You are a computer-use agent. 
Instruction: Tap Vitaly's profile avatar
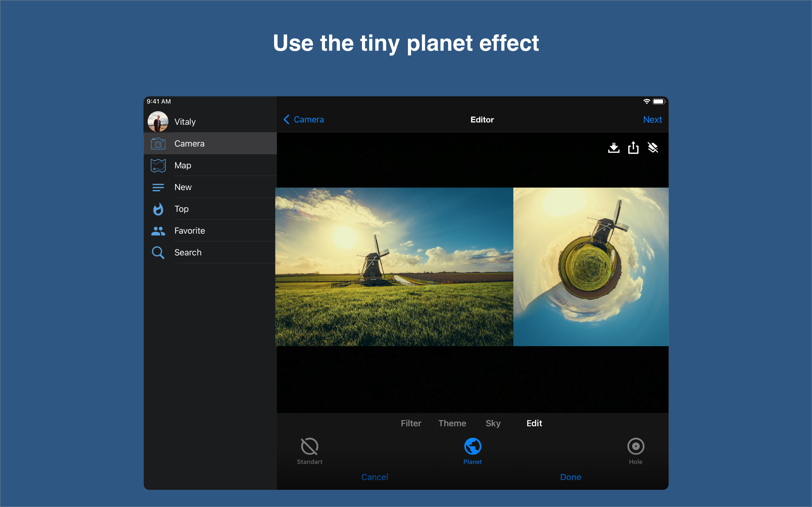click(158, 121)
